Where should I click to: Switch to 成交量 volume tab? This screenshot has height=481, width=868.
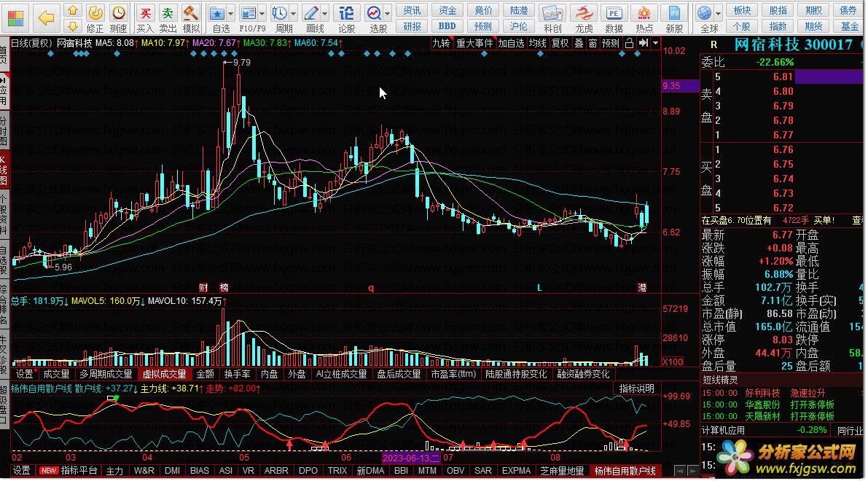pyautogui.click(x=56, y=374)
